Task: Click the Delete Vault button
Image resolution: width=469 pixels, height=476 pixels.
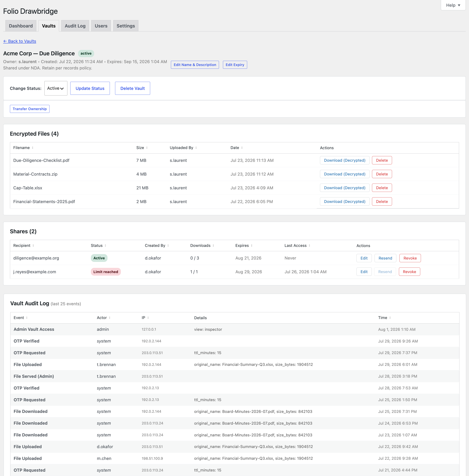Action: (132, 88)
